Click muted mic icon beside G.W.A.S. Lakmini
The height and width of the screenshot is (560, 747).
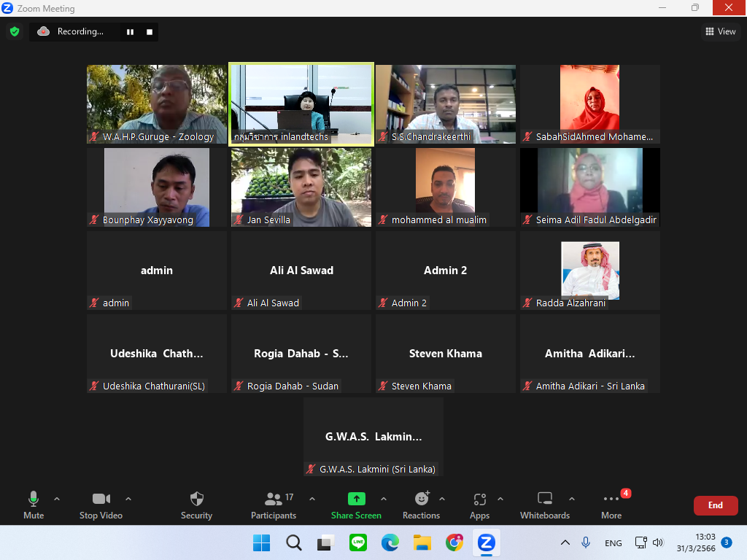(311, 469)
